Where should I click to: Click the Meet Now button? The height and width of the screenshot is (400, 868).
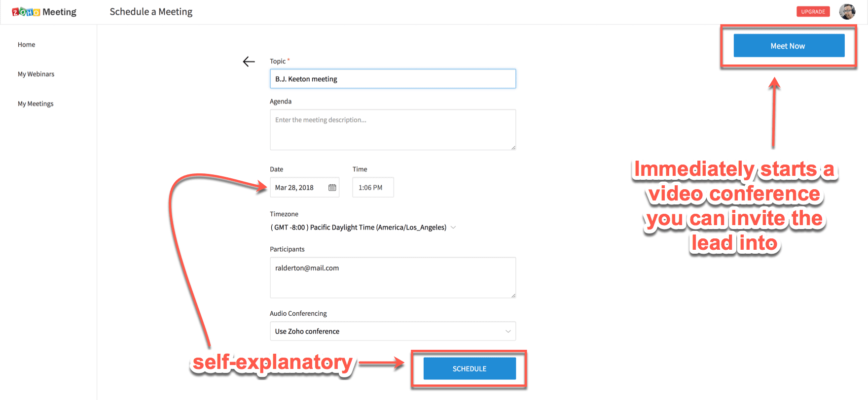[789, 46]
